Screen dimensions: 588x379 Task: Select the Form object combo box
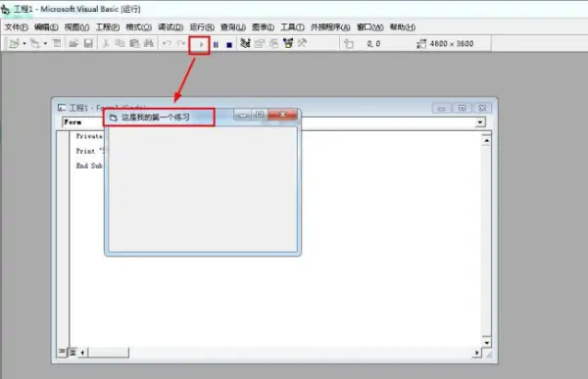click(82, 122)
